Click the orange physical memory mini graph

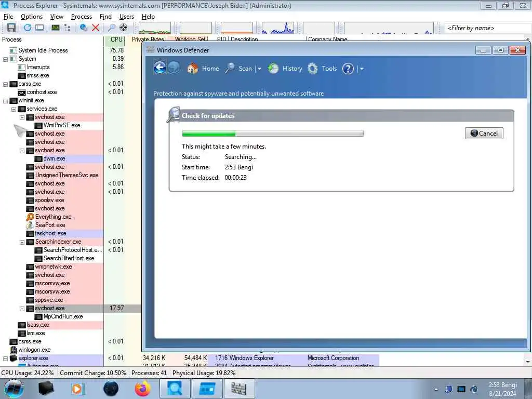(x=237, y=28)
